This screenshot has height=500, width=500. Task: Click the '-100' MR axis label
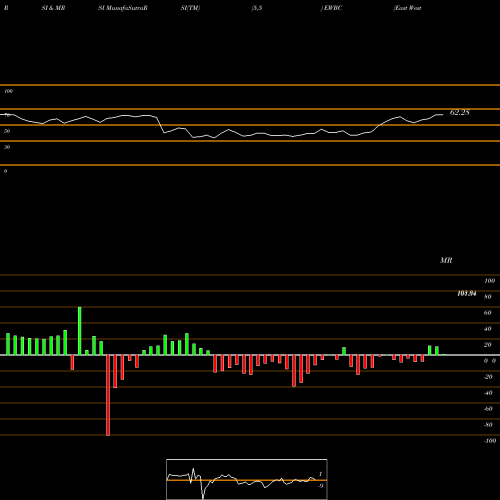pos(490,441)
